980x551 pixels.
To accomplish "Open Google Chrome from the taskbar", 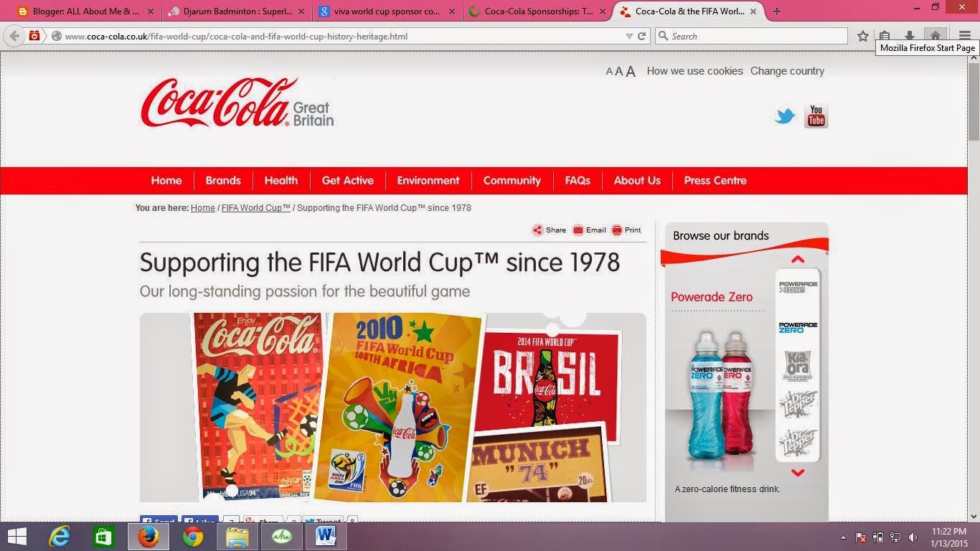I will tap(193, 537).
